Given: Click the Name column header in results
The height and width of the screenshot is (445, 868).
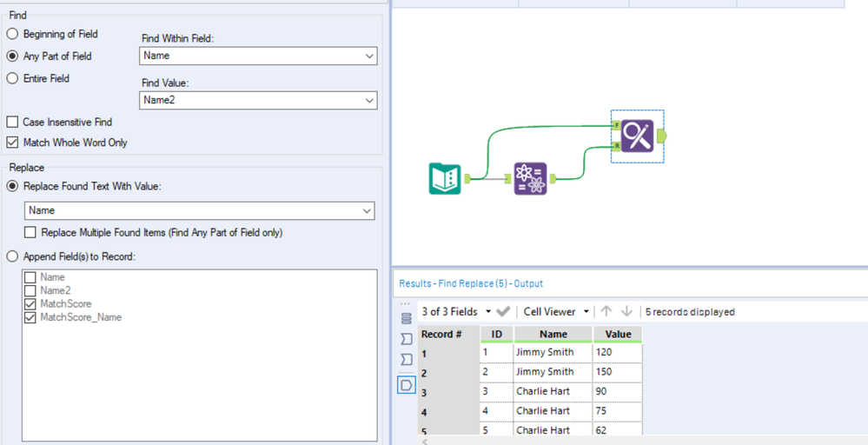Looking at the screenshot, I should point(553,335).
